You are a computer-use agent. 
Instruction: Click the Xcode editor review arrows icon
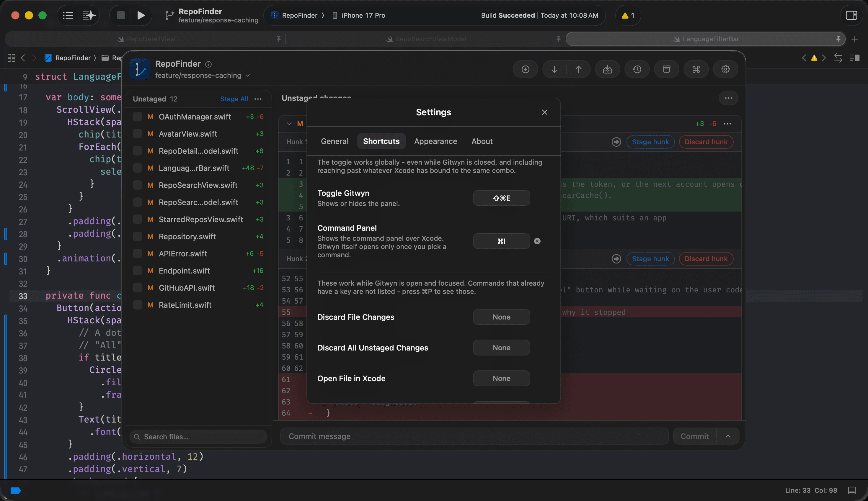[838, 58]
